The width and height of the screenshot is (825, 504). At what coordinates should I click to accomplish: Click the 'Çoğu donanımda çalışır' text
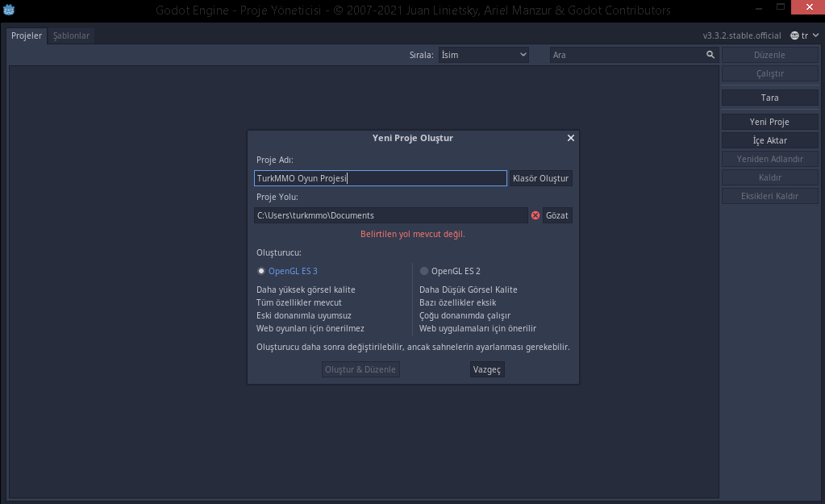click(465, 315)
